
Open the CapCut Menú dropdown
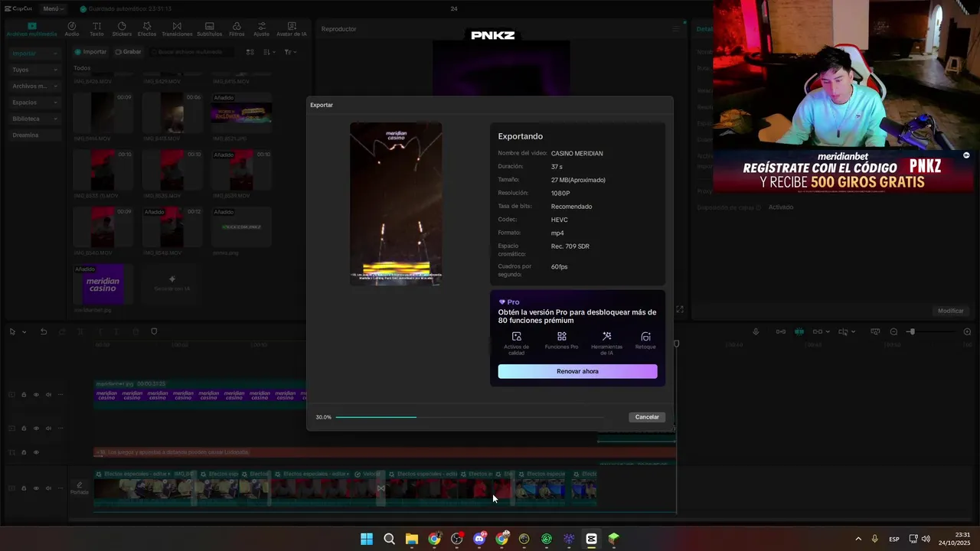tap(53, 8)
